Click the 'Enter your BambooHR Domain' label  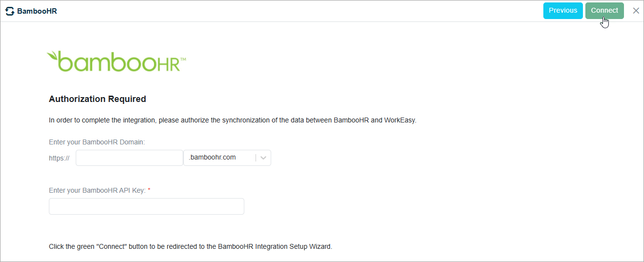pos(97,142)
